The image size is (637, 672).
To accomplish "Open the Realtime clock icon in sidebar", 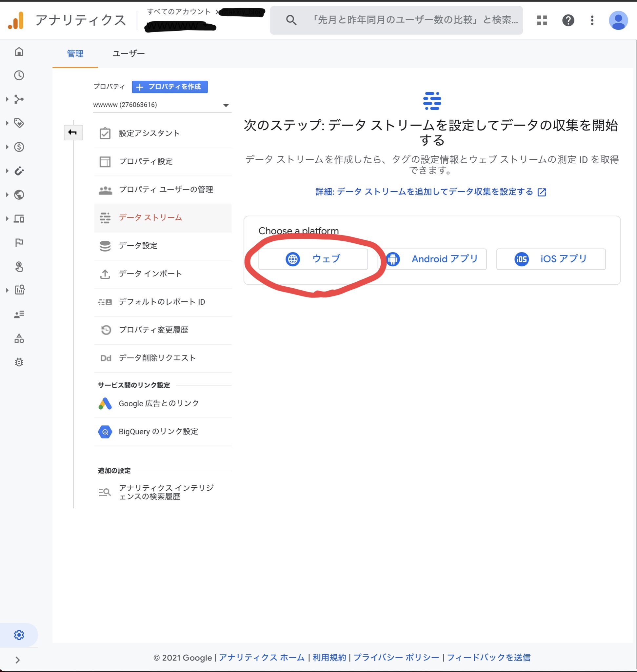I will click(19, 75).
